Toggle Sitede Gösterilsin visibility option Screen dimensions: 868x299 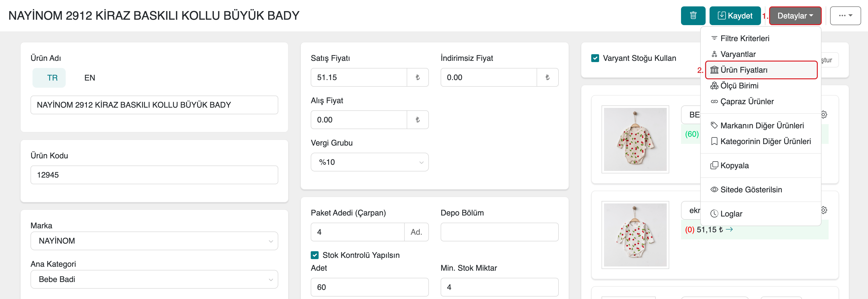(x=751, y=190)
